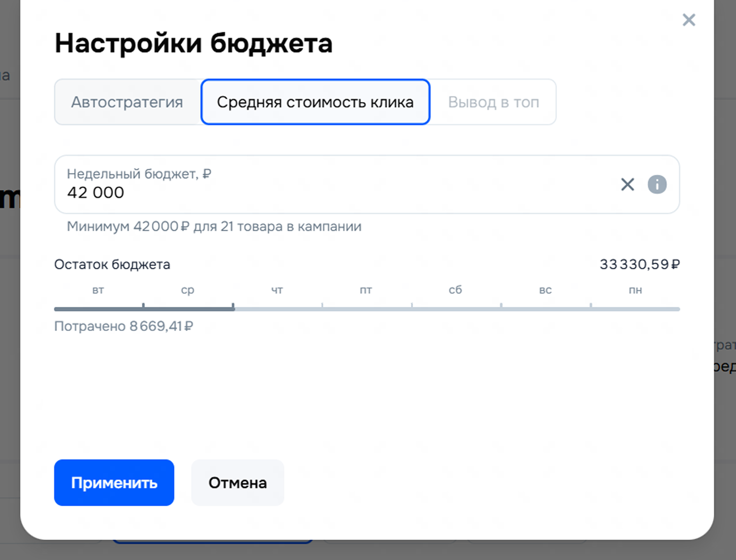
Task: Select the ср day label
Action: (188, 290)
